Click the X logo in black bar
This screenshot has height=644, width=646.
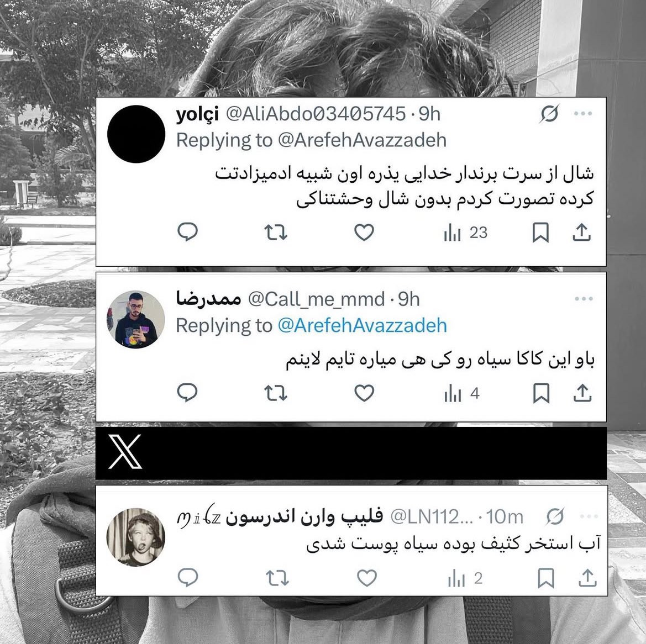[125, 452]
